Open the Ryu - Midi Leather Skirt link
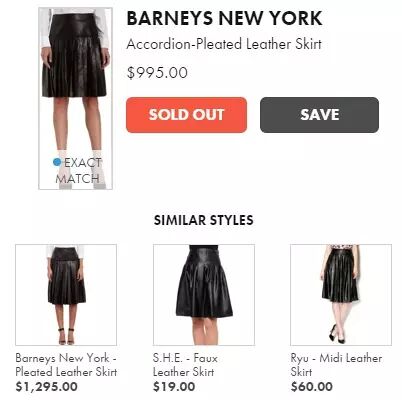This screenshot has height=400, width=402. (336, 365)
